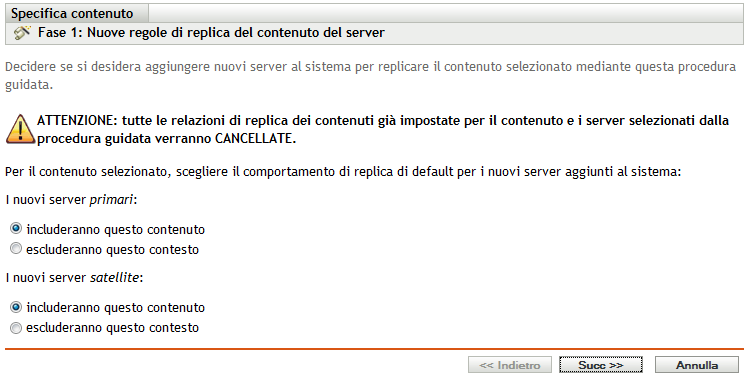Viewport: 750px width, 385px height.
Task: Select 'includeranno questo contenuto' radio for primary servers
Action: pos(16,229)
